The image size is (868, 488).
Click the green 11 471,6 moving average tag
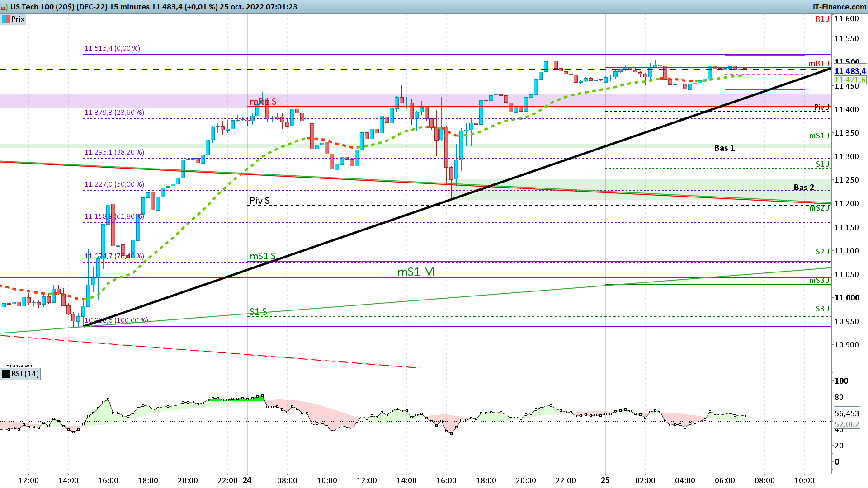pyautogui.click(x=849, y=80)
